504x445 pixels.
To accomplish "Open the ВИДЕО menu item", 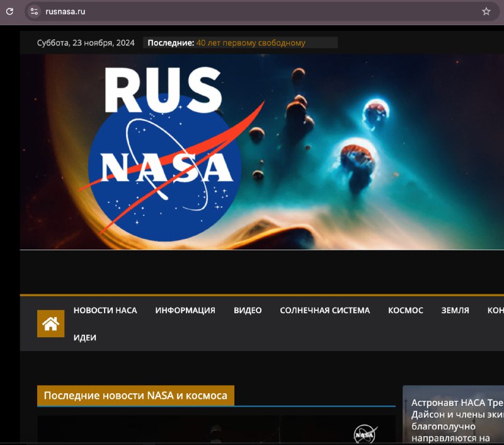I will tap(248, 310).
